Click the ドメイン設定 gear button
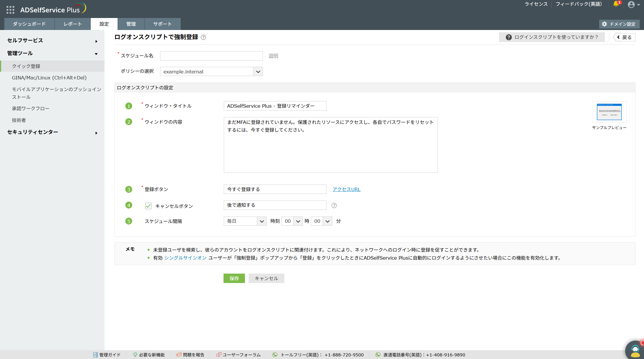This screenshot has width=644, height=359. point(619,24)
